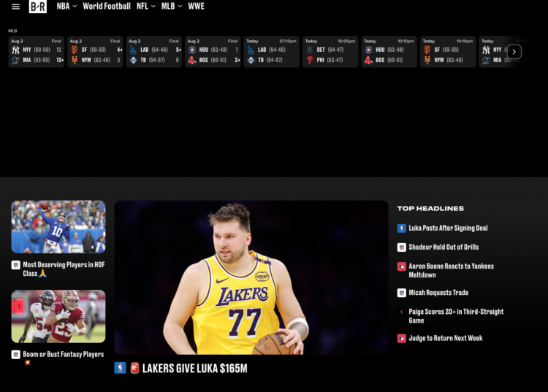
Task: Click the Giants logo in Aug 2 card
Action: pyautogui.click(x=75, y=50)
